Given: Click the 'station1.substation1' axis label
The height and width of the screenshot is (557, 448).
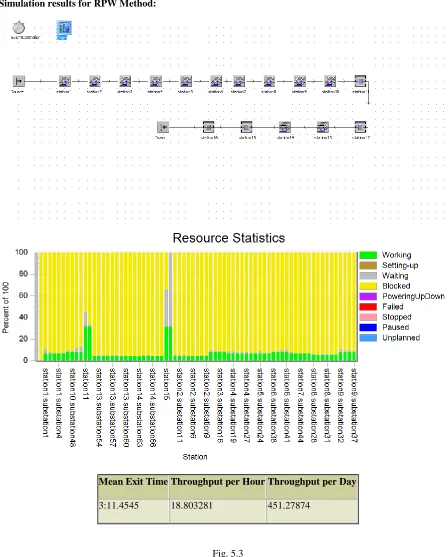Looking at the screenshot, I should 45,402.
